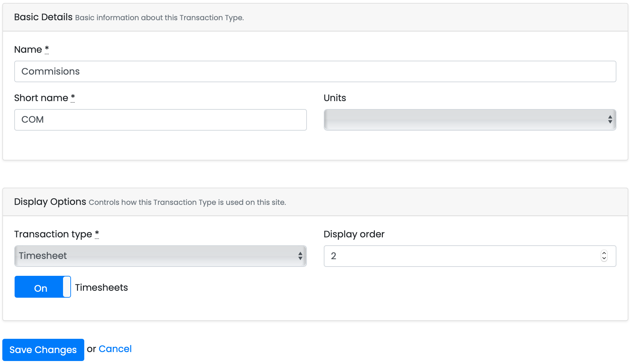Image resolution: width=631 pixels, height=364 pixels.
Task: Click the Cancel link
Action: click(x=115, y=349)
